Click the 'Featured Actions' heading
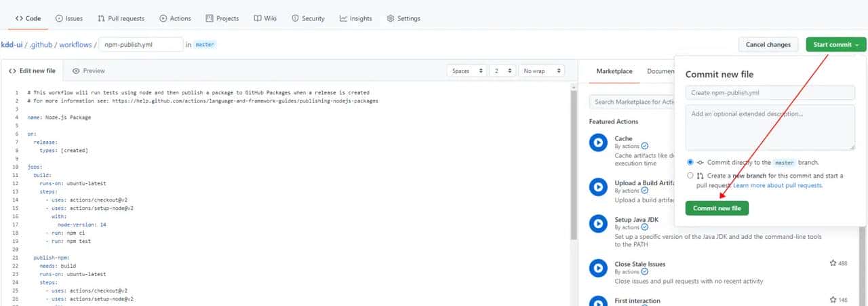 614,121
